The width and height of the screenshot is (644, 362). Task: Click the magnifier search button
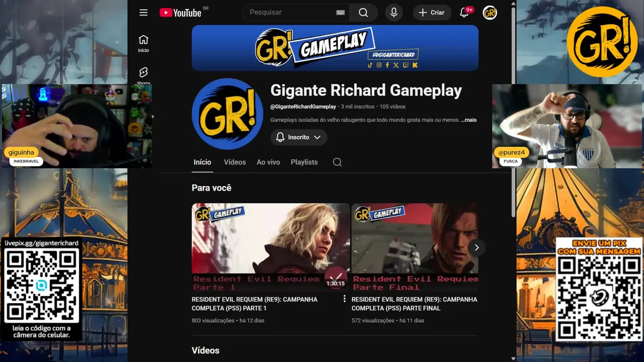tap(363, 13)
